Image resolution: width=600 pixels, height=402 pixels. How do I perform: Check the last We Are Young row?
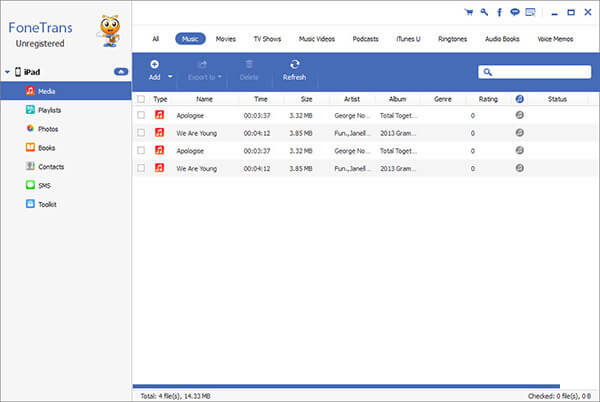pos(141,168)
